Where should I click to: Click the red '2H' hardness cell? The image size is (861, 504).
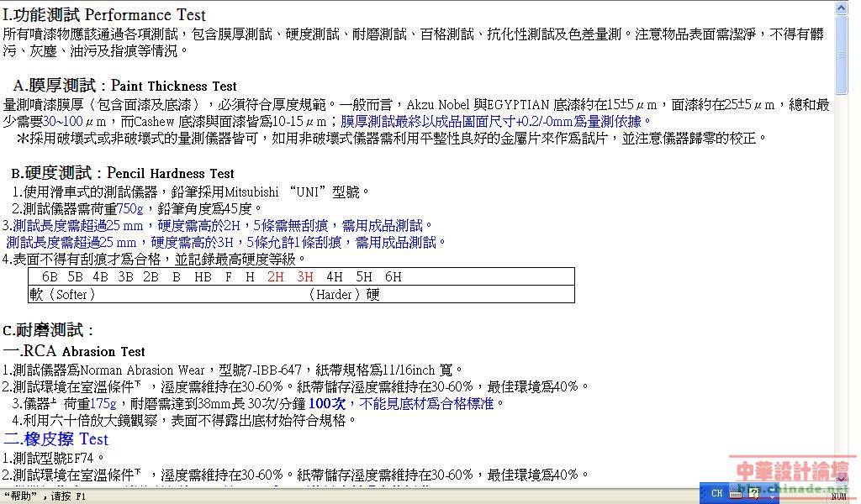[x=276, y=277]
